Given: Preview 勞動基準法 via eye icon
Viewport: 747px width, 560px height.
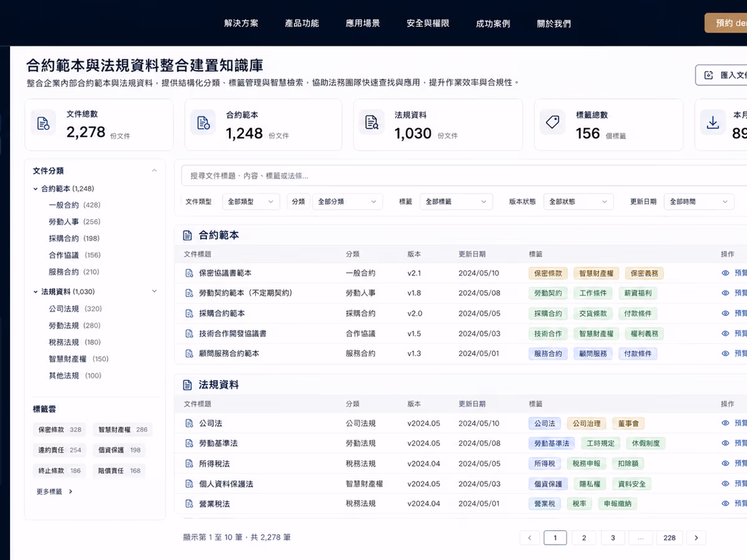Looking at the screenshot, I should pyautogui.click(x=725, y=444).
